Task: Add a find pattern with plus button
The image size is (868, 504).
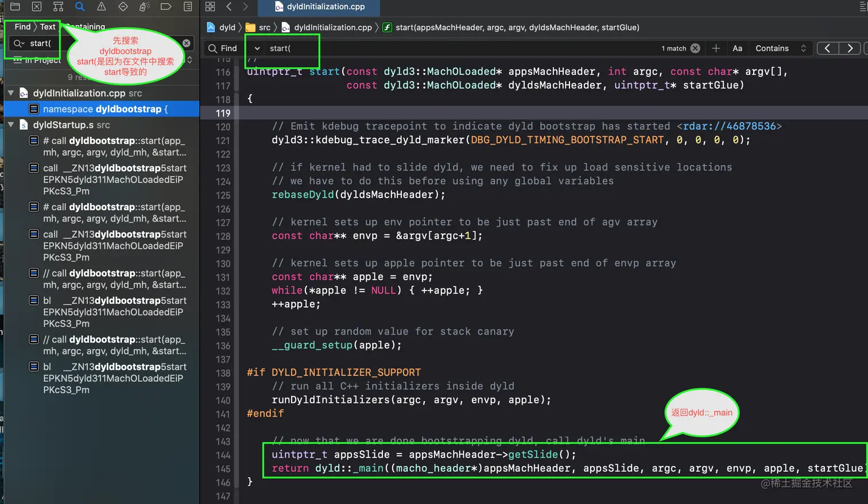Action: click(716, 48)
